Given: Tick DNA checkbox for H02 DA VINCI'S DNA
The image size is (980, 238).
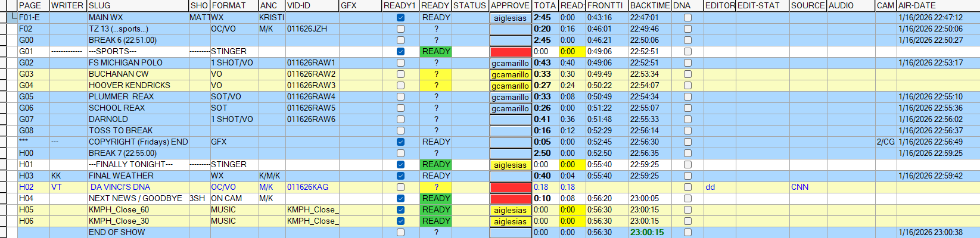Looking at the screenshot, I should pos(687,187).
